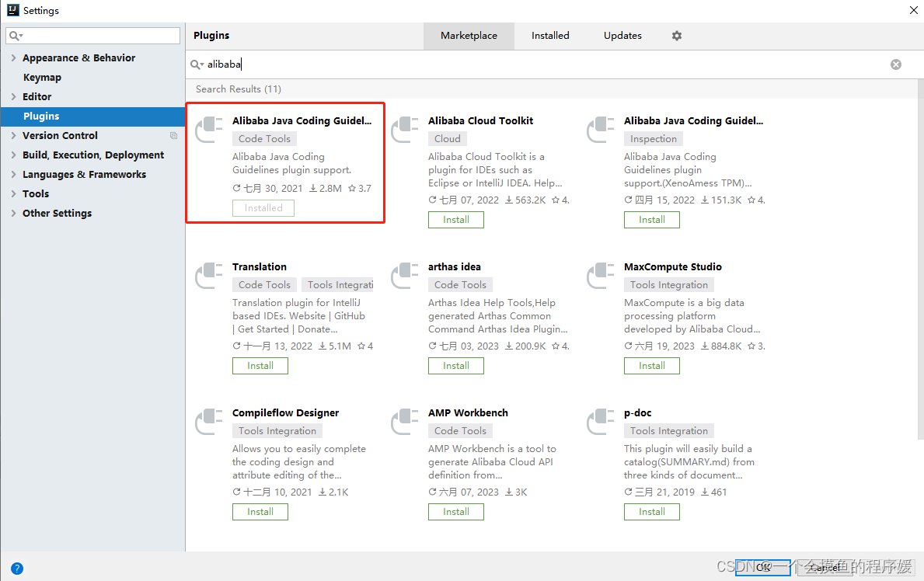Switch to the Marketplace tab

[x=469, y=36]
